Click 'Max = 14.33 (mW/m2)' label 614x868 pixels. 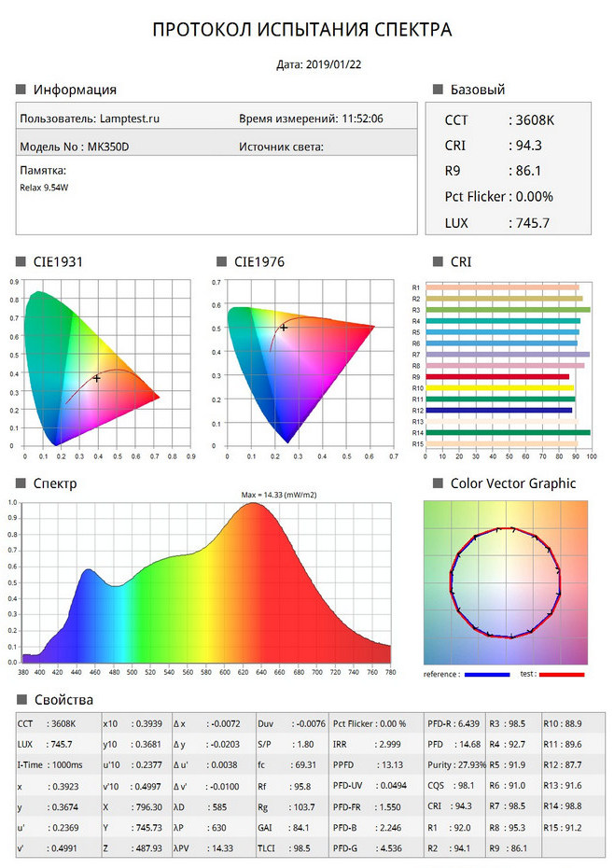[279, 495]
